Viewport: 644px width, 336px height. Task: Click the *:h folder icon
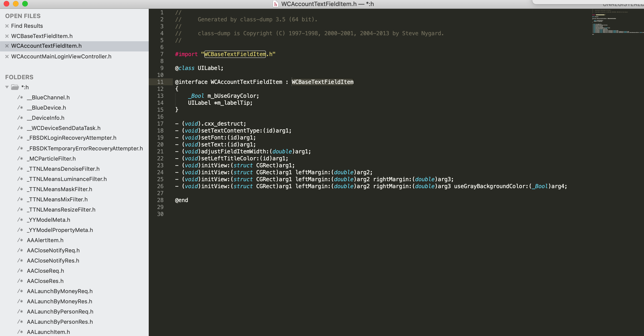(15, 87)
